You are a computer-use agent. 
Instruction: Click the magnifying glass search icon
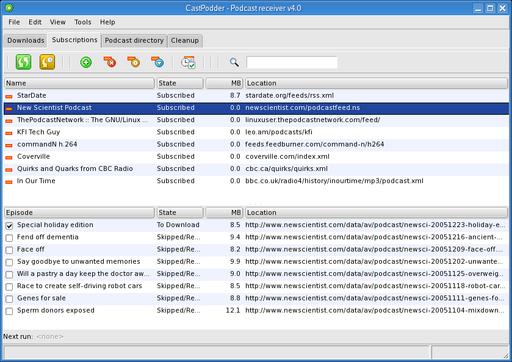coord(234,62)
